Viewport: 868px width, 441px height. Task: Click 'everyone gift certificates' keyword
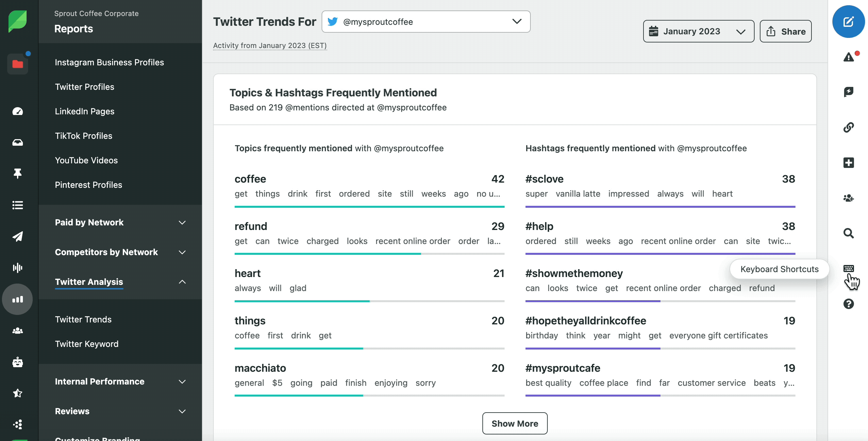point(718,335)
